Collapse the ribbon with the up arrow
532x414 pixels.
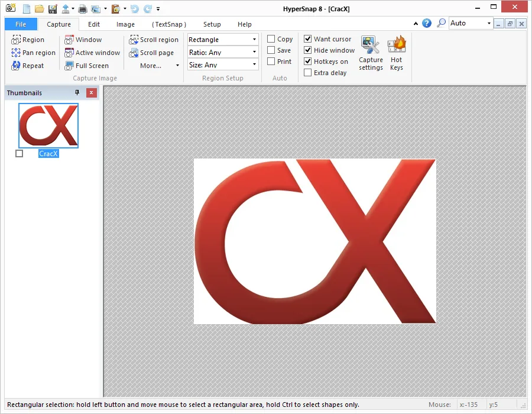416,24
